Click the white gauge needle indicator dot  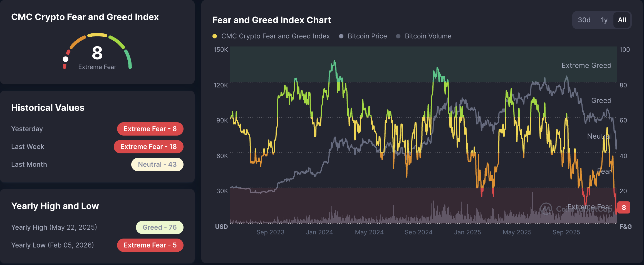(x=65, y=59)
